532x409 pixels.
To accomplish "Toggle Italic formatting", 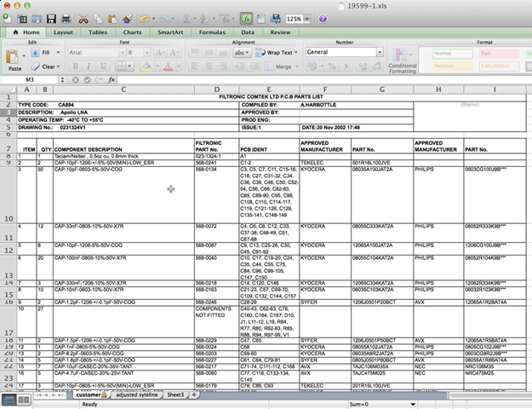I will 89,66.
